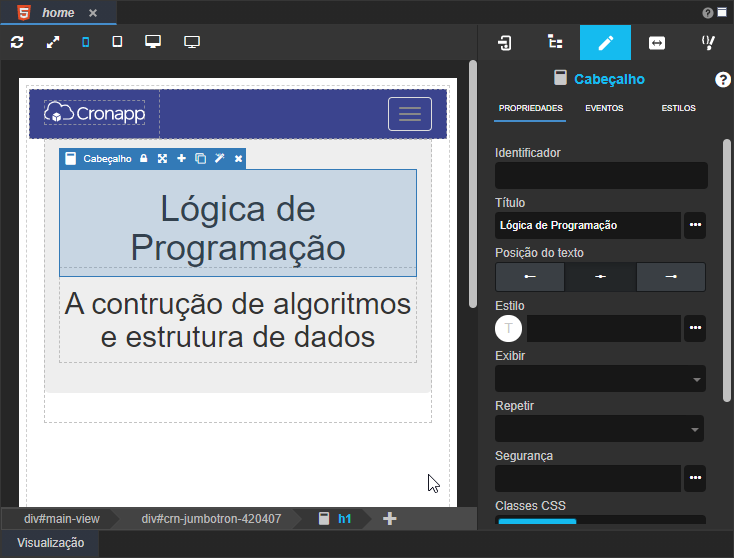The image size is (734, 558).
Task: Open the rightmost toolbar panel icon
Action: click(x=708, y=43)
